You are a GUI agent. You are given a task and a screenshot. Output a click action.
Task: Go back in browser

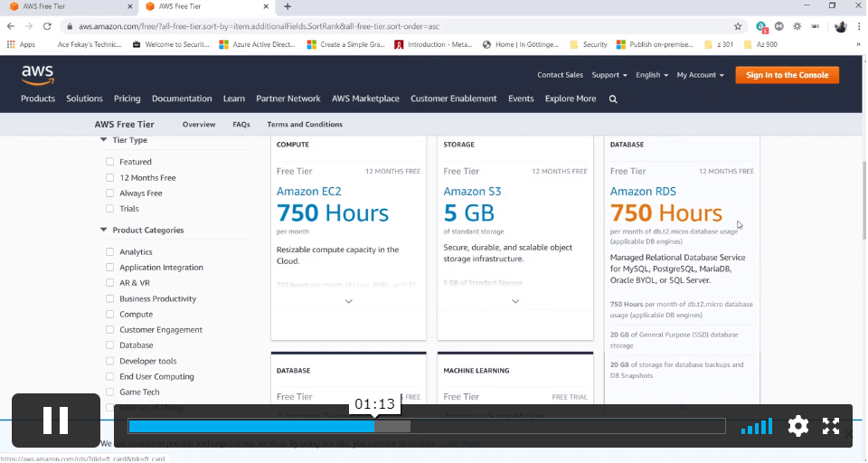tap(11, 26)
